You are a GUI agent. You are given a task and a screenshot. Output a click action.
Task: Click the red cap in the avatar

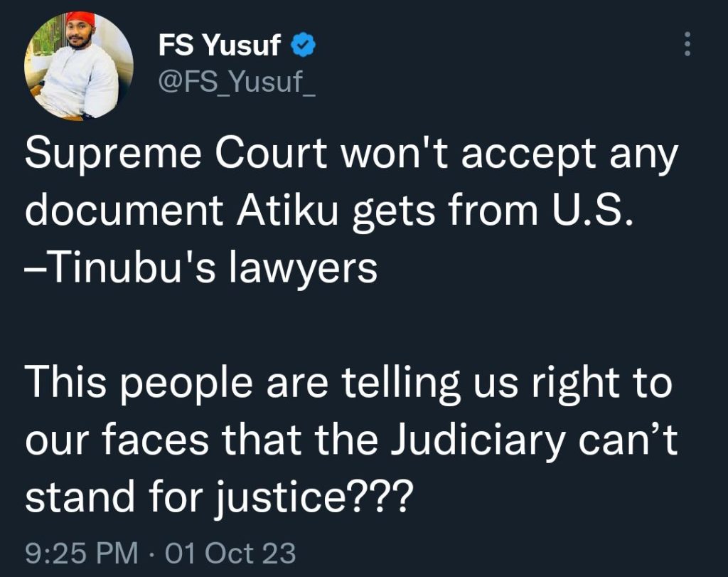80,18
